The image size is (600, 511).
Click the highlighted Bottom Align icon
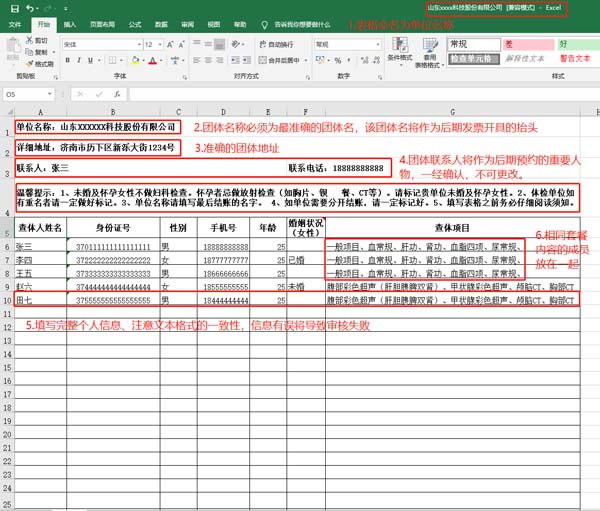220,45
